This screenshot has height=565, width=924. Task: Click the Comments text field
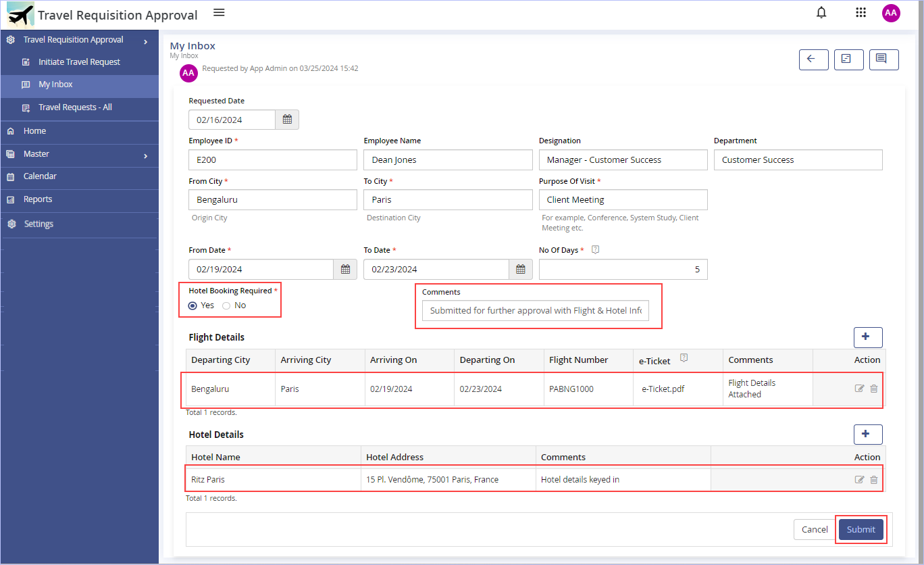[536, 311]
